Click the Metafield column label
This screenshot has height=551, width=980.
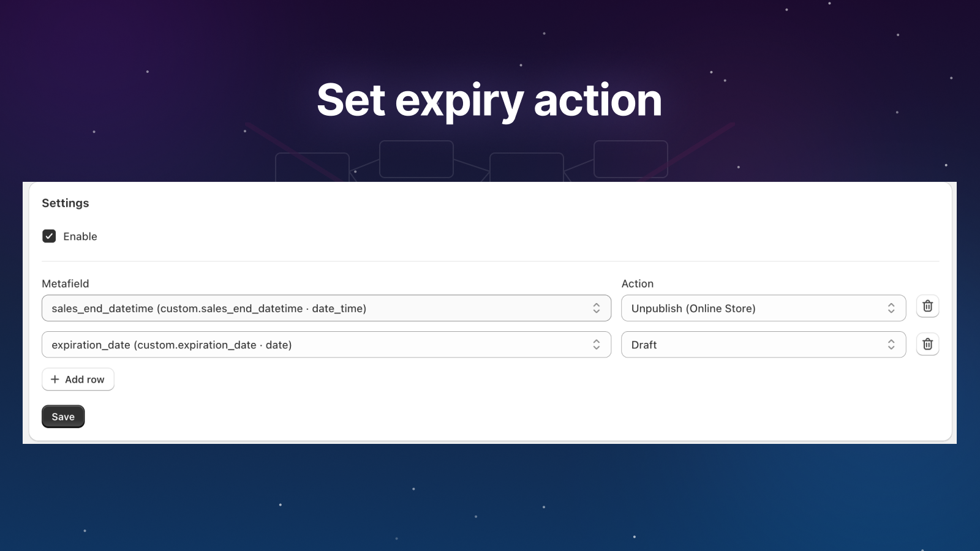[66, 283]
